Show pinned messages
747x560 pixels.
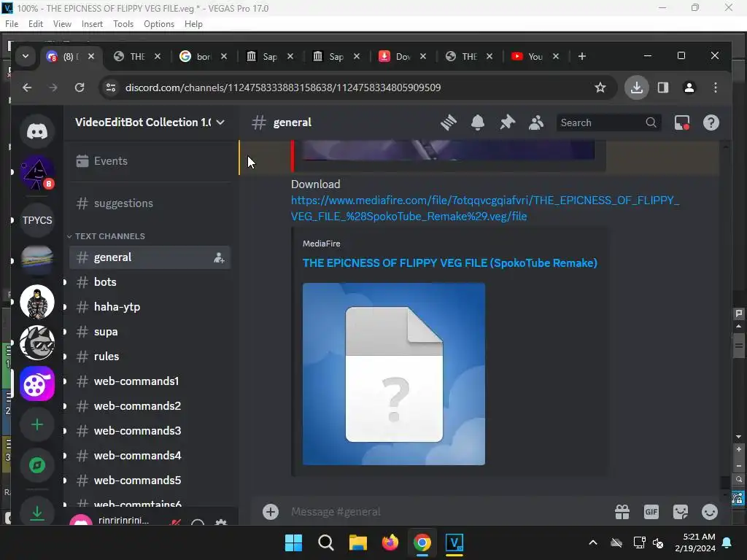coord(508,122)
